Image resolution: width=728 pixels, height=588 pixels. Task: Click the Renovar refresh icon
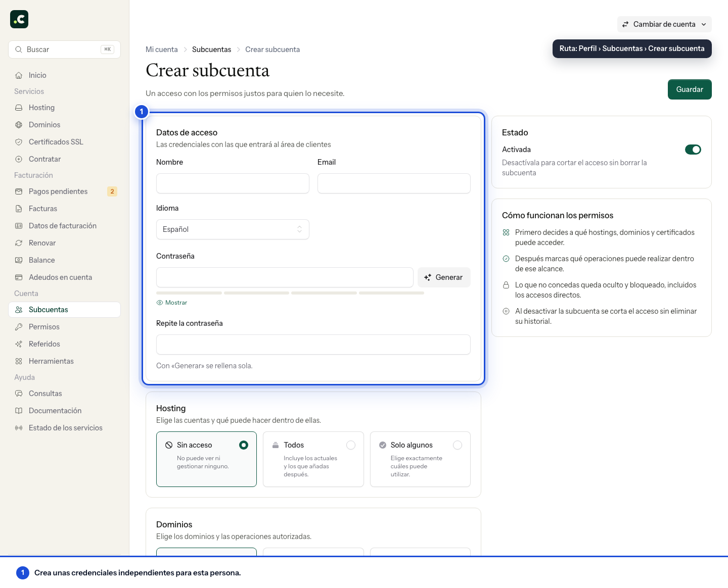click(19, 243)
